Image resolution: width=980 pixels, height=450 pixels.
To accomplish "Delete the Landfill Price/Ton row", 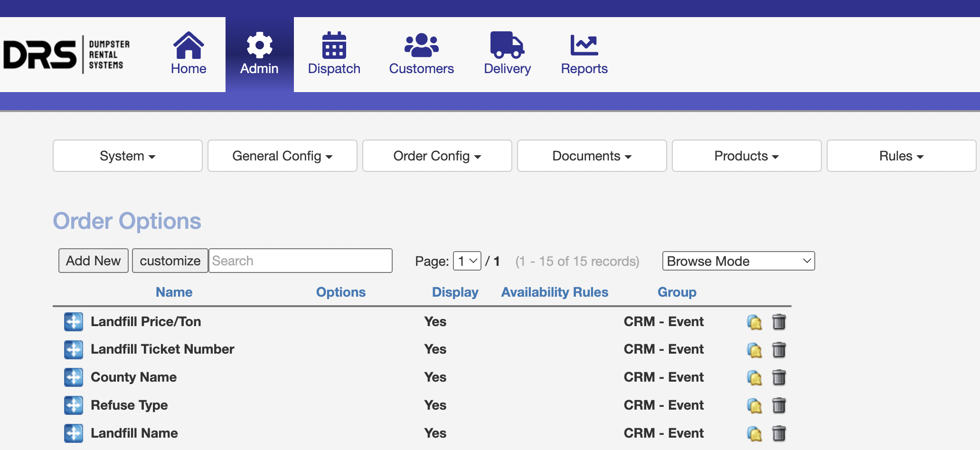I will 779,322.
